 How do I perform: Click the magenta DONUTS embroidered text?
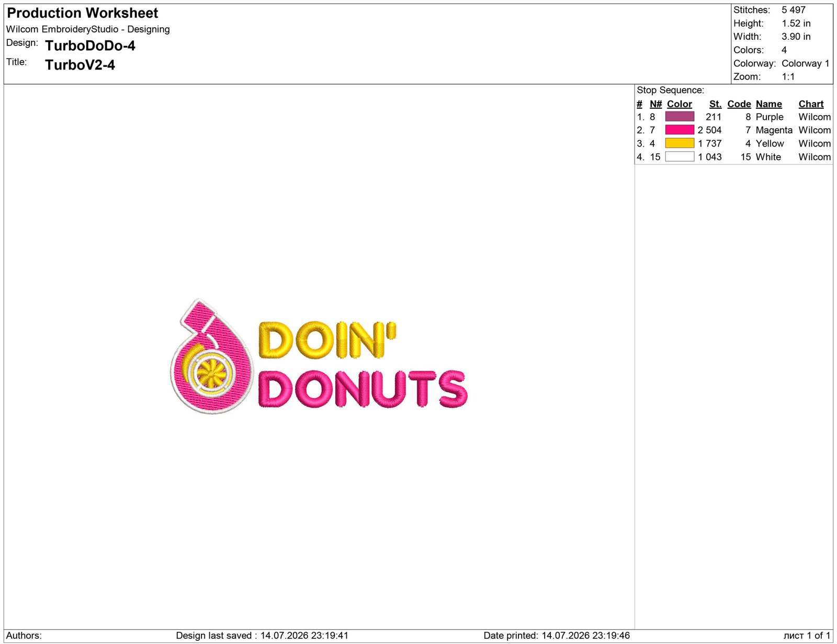click(363, 389)
